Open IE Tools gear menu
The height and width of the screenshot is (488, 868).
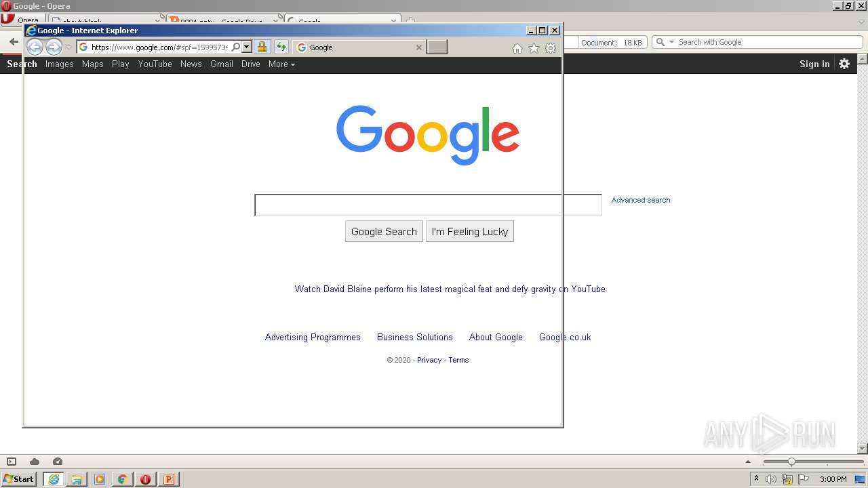coord(551,48)
